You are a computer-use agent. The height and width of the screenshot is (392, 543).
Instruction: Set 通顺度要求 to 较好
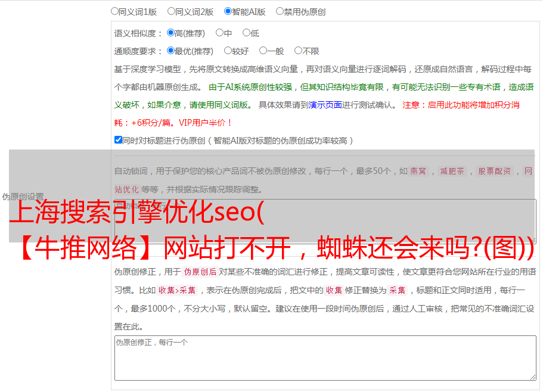tap(228, 51)
